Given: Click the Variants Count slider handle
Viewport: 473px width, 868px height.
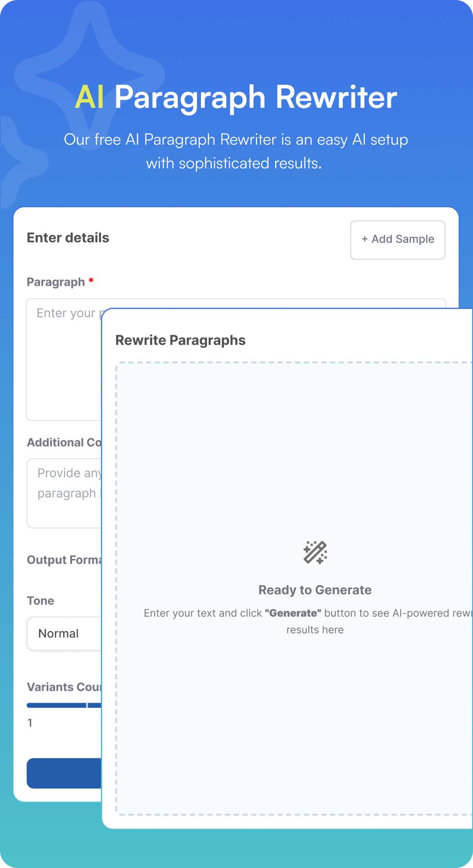Looking at the screenshot, I should (x=87, y=706).
